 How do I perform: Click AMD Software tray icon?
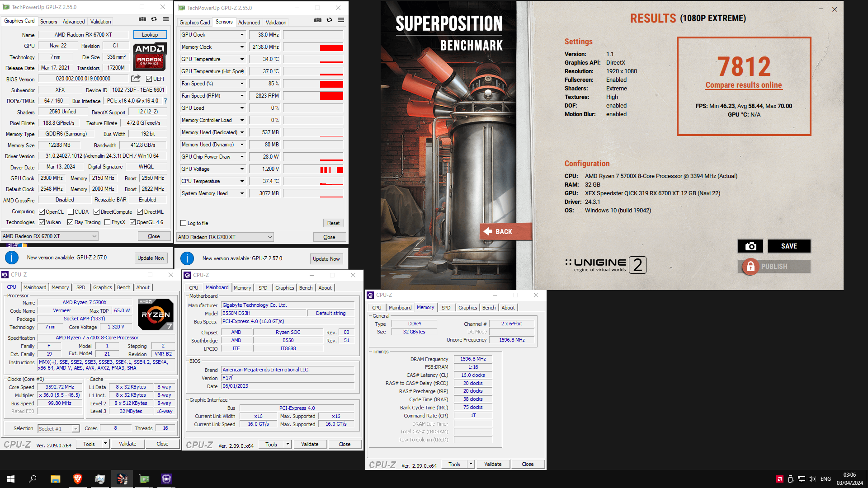(780, 479)
